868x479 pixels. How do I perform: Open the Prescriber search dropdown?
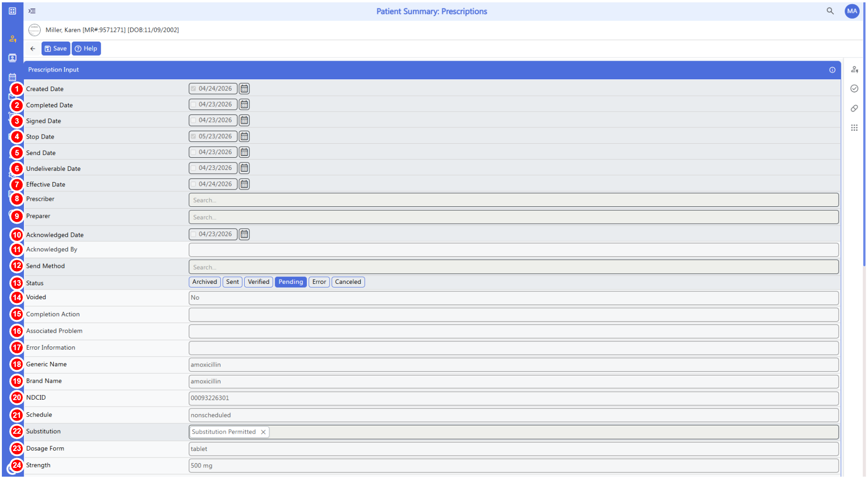tap(514, 200)
